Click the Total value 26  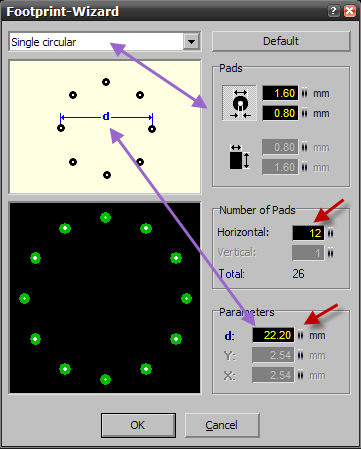298,274
